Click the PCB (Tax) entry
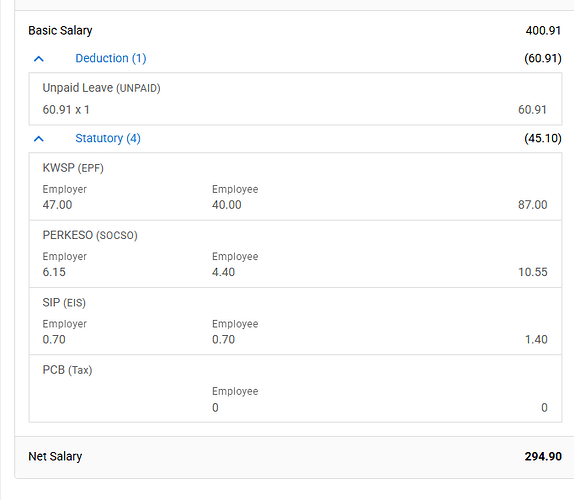Screen dimensions: 574x500 click(x=295, y=389)
